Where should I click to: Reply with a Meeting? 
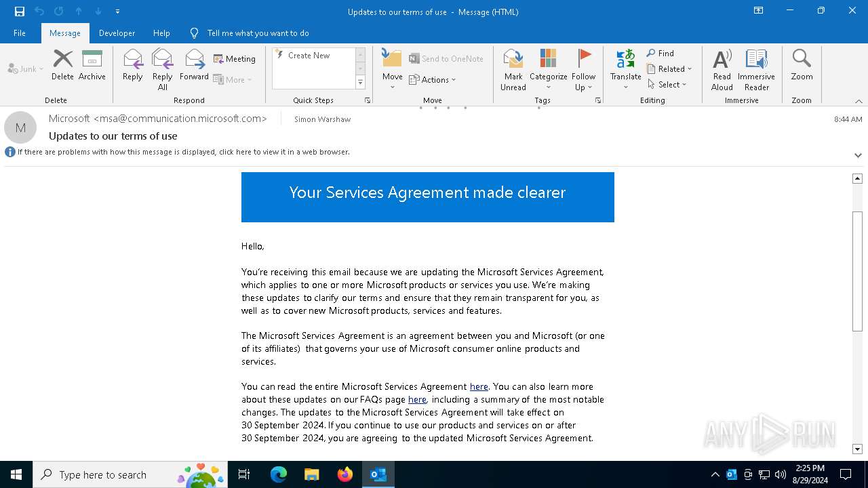coord(235,59)
